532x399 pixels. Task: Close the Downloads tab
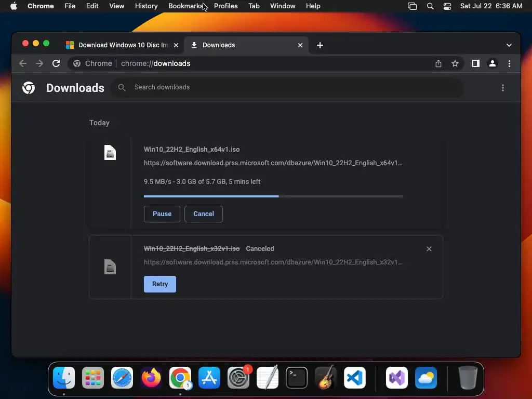(x=300, y=45)
